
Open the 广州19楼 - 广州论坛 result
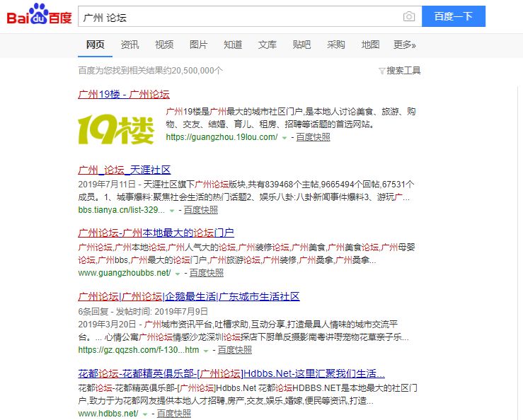coord(124,94)
